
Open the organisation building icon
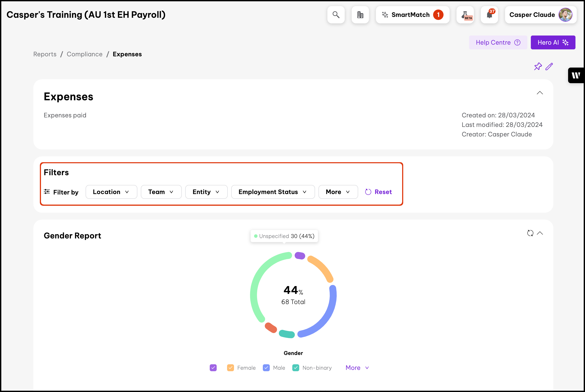point(360,15)
